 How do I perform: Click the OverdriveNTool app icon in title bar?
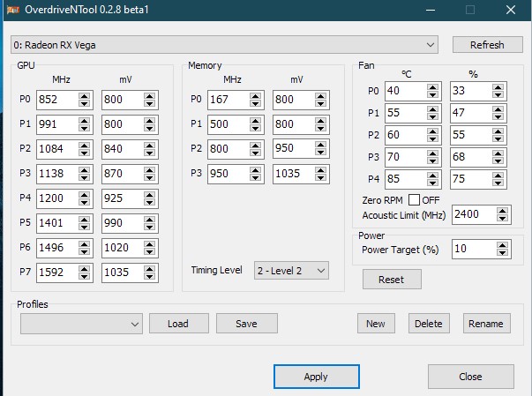[13, 10]
